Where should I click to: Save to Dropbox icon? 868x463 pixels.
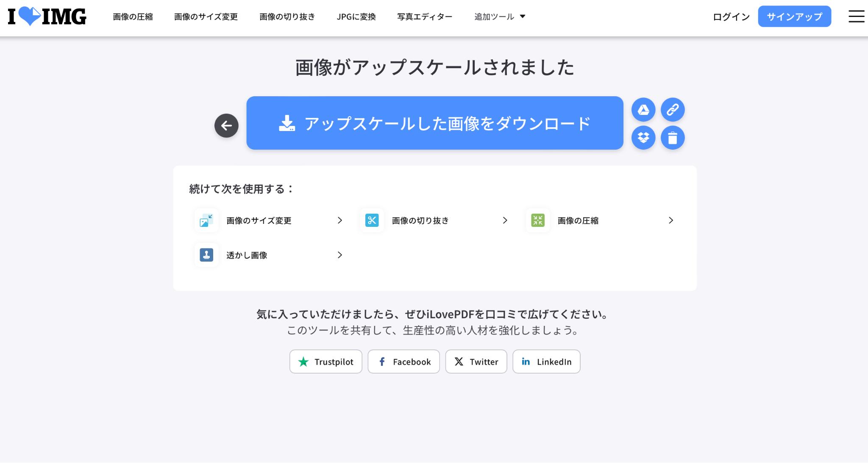(x=643, y=138)
